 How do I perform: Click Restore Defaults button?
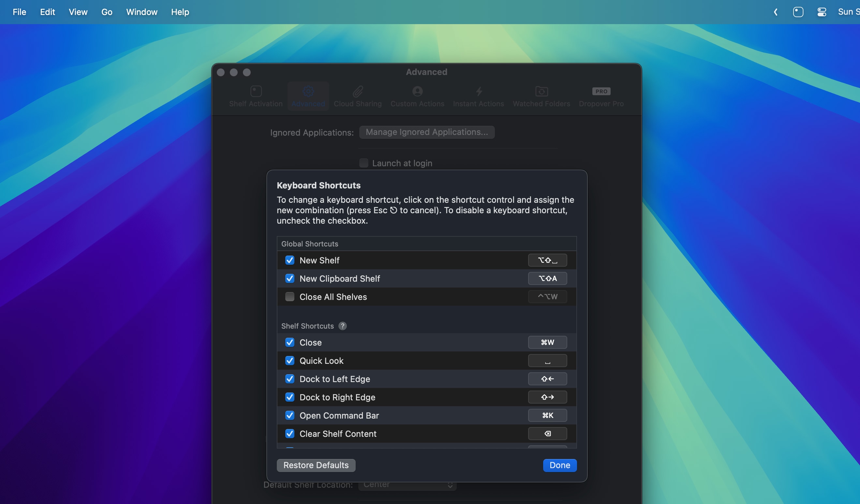tap(316, 465)
